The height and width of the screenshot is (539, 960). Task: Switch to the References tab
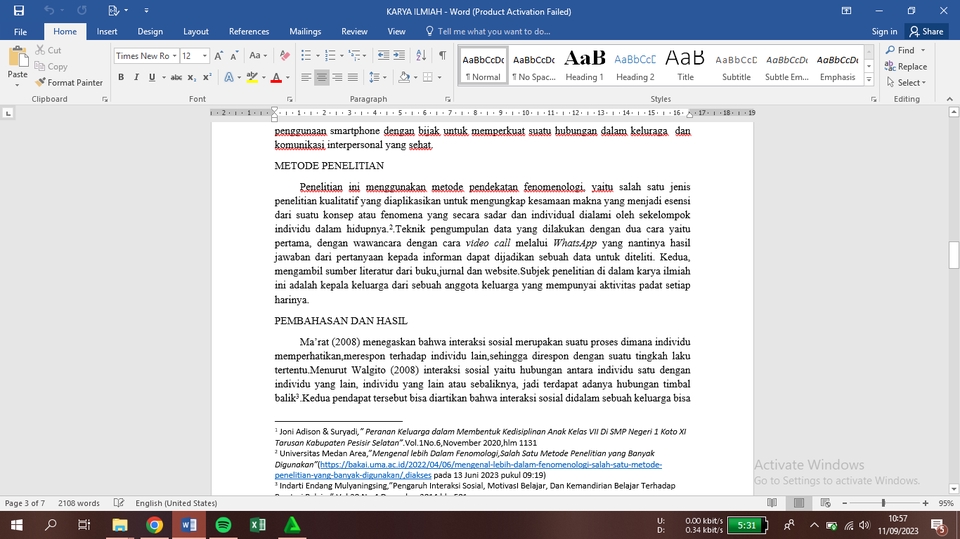coord(249,31)
